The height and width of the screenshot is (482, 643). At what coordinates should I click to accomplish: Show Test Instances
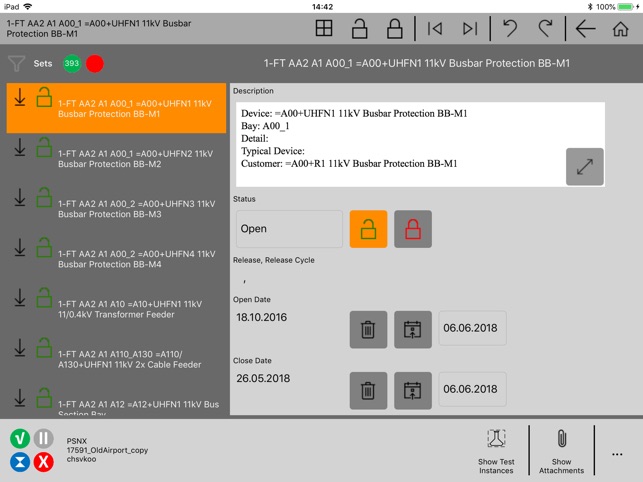(x=496, y=451)
